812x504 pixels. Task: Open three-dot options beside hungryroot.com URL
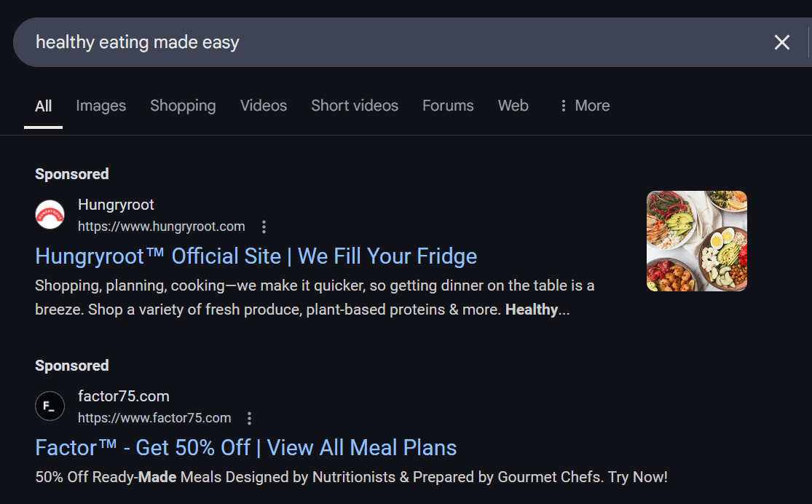[x=264, y=227]
